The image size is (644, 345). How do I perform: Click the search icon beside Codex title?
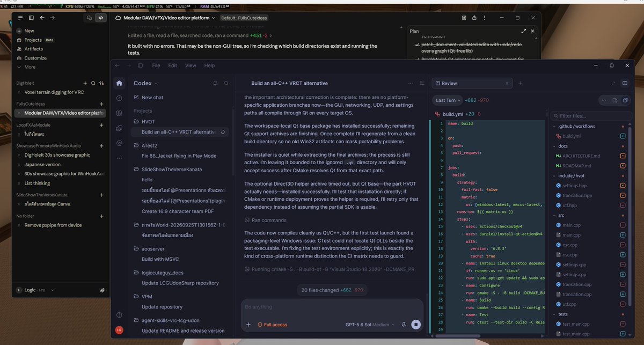click(x=226, y=83)
